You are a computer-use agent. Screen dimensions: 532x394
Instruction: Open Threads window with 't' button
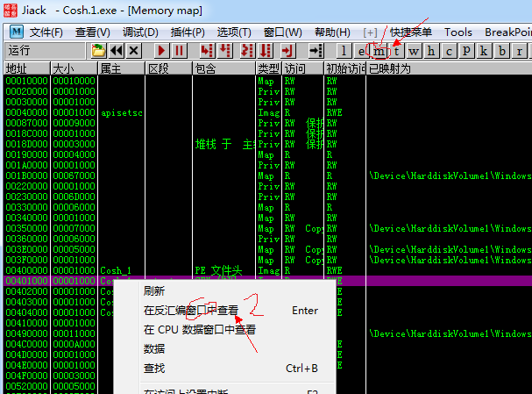tap(397, 51)
